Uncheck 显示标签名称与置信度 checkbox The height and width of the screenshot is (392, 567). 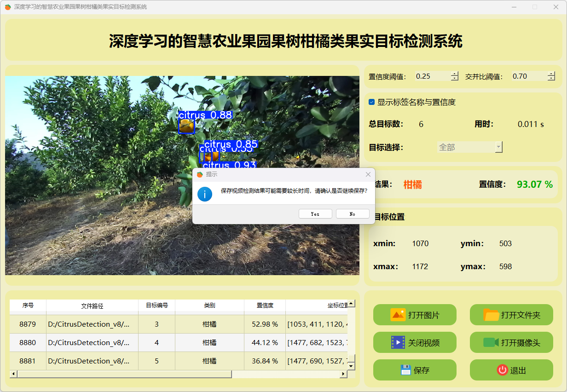click(x=372, y=102)
